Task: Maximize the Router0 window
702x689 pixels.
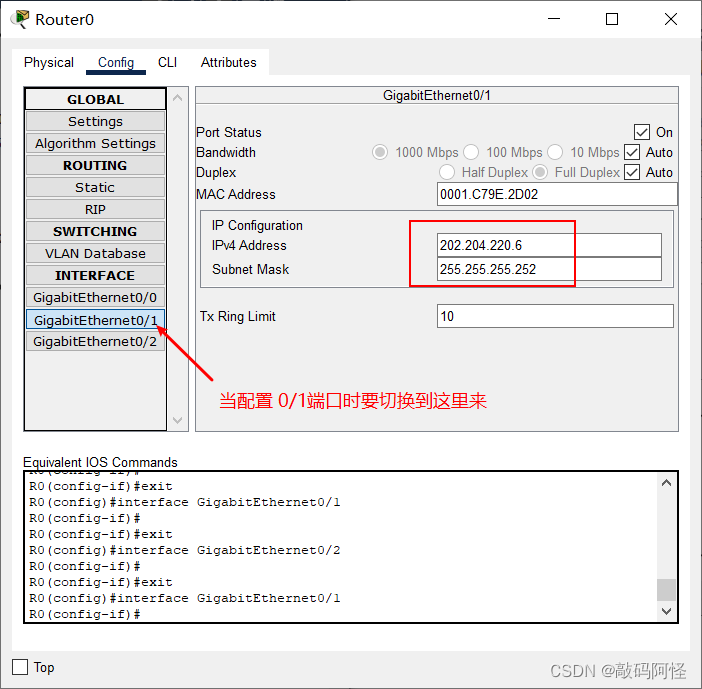Action: tap(612, 19)
